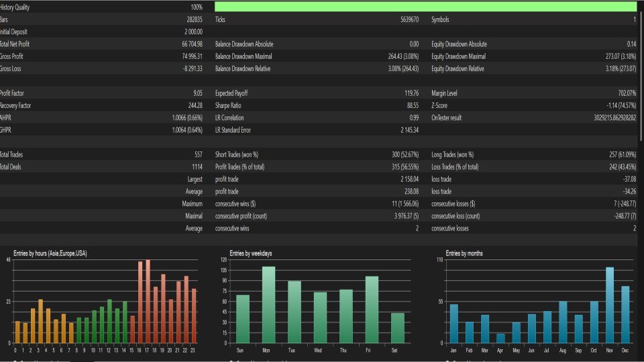Image resolution: width=644 pixels, height=362 pixels.
Task: Select Total Trades value 557
Action: pos(199,155)
